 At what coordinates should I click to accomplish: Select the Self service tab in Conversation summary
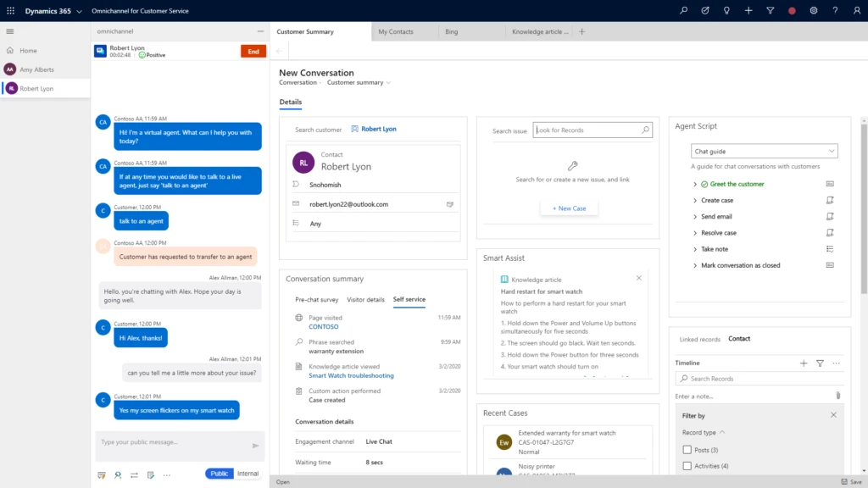tap(409, 299)
